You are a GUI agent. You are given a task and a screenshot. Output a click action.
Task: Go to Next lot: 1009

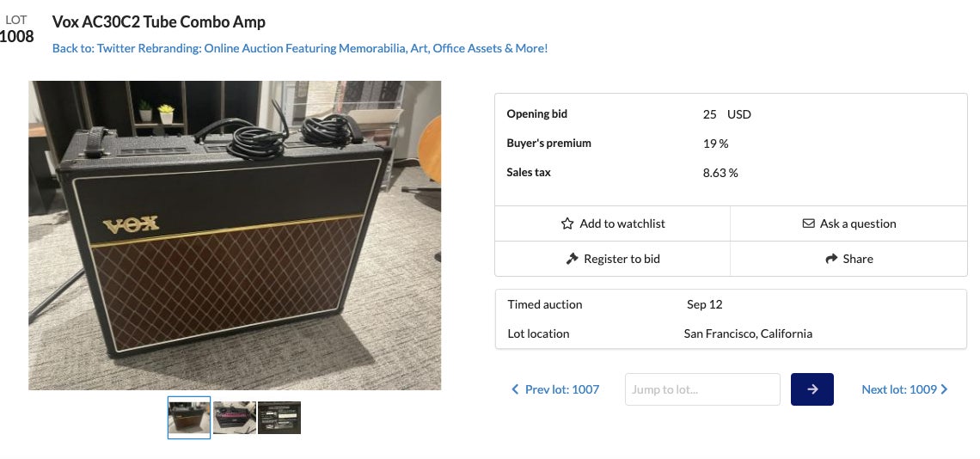[x=898, y=389]
